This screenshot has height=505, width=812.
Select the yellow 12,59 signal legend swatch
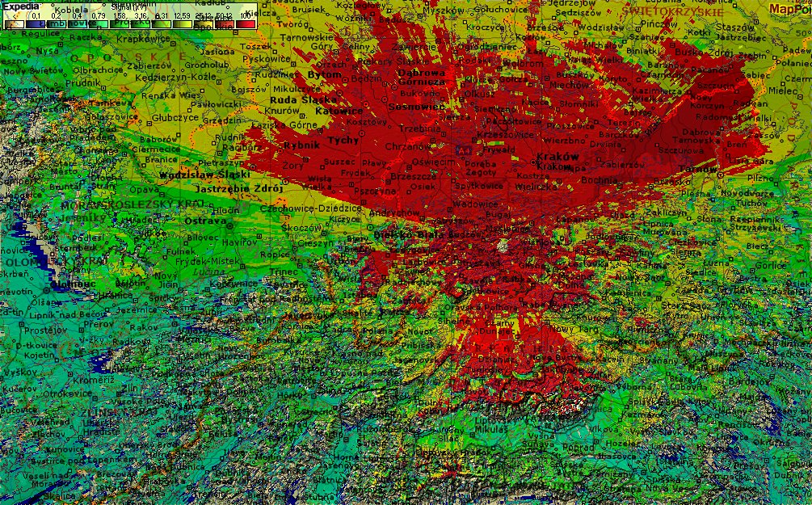click(183, 23)
